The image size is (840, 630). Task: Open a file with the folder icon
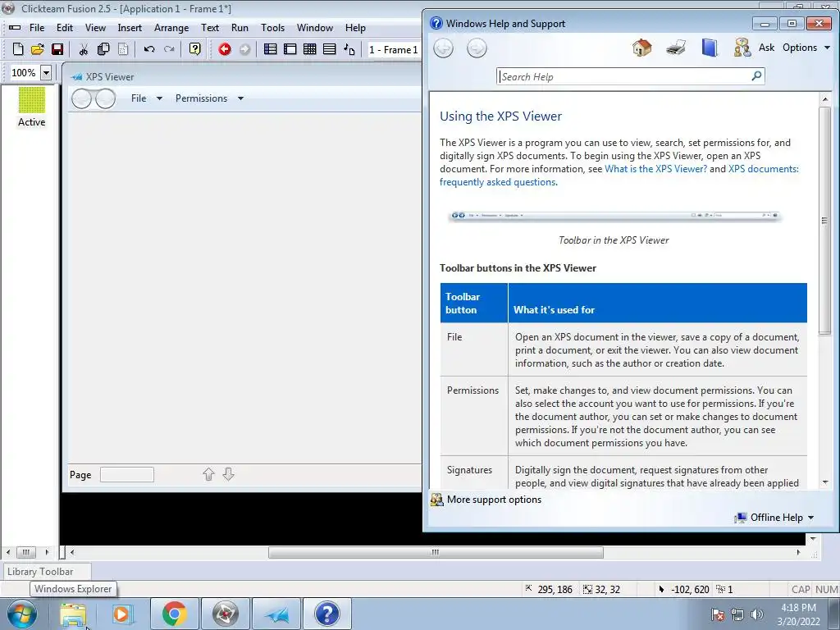click(38, 49)
